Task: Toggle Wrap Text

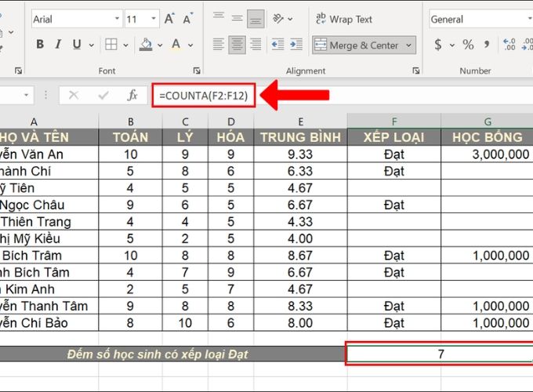Action: (x=343, y=19)
